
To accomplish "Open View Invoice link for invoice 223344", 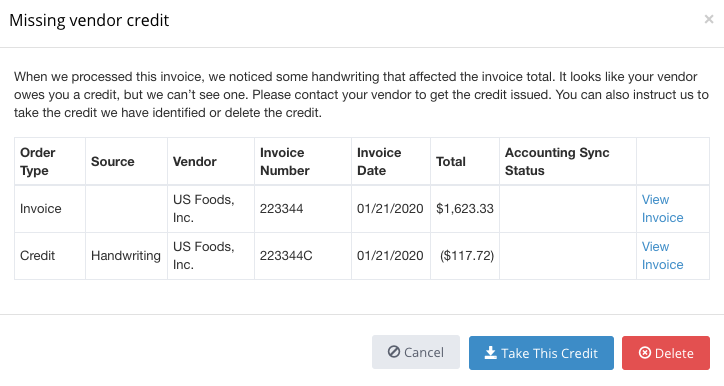I will click(x=662, y=209).
